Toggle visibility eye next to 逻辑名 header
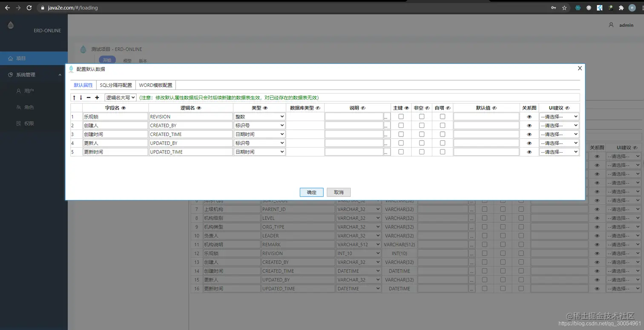The height and width of the screenshot is (330, 644). 199,108
